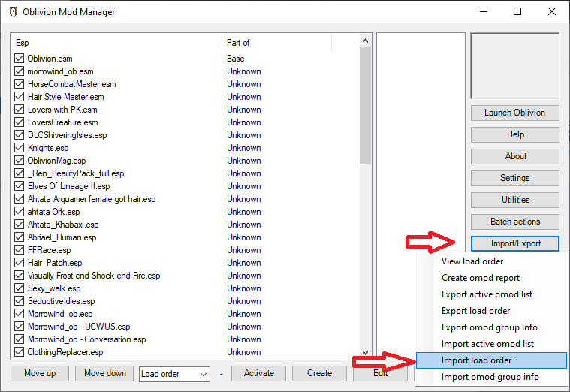Disable the Sexy_walk.esp plugin checkbox

[20, 288]
